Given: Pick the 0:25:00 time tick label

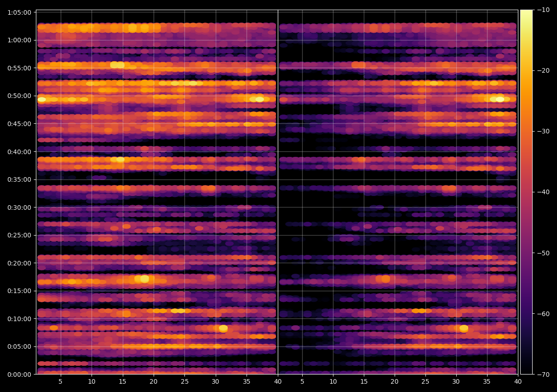Looking at the screenshot, I should pos(19,235).
